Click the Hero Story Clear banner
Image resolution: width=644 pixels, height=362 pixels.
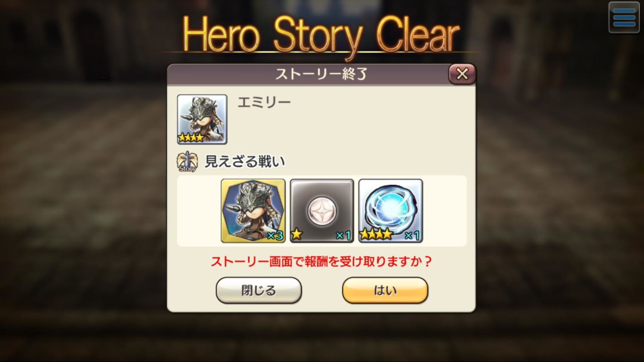(321, 34)
